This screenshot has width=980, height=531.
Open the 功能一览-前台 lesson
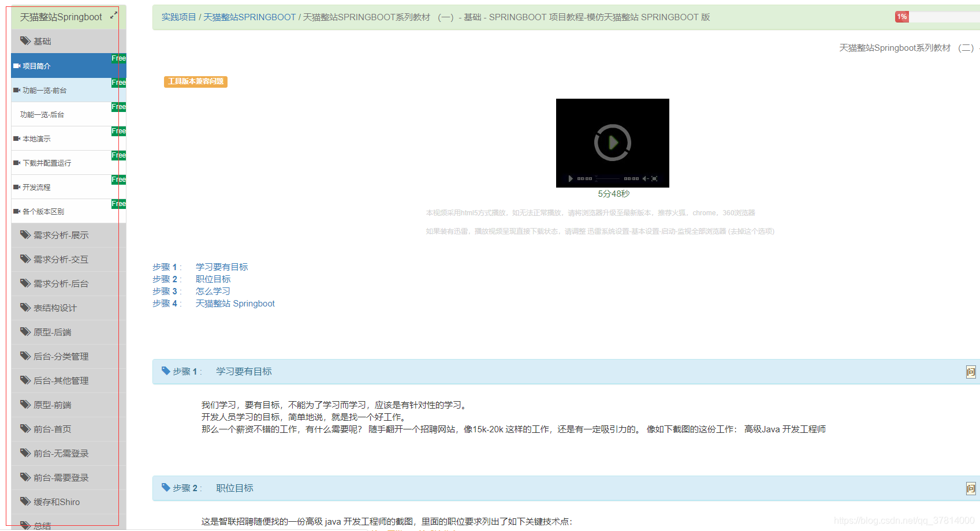[69, 90]
